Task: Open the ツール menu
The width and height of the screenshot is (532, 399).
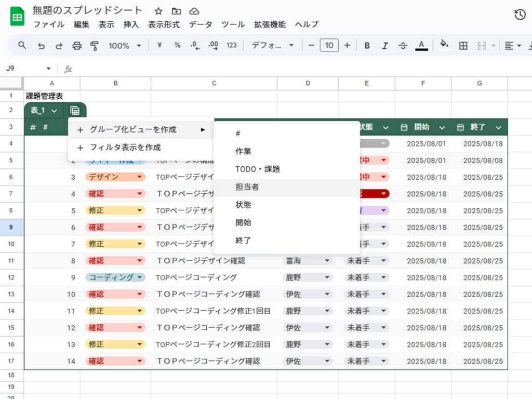Action: [233, 24]
